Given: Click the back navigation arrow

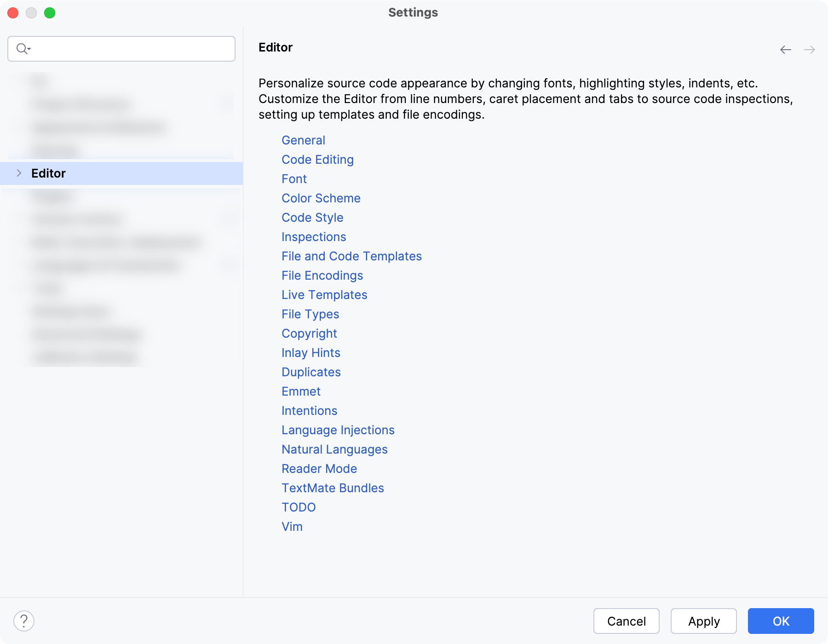Looking at the screenshot, I should click(786, 49).
